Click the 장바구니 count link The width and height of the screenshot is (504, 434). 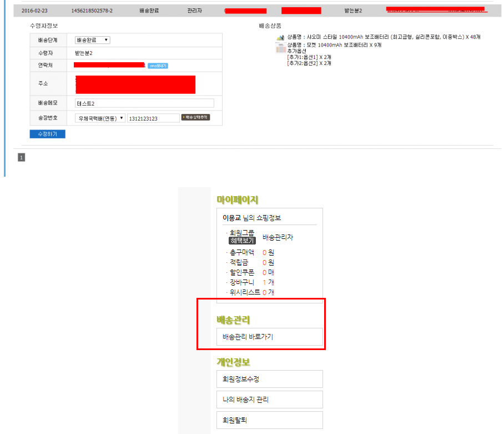point(265,282)
